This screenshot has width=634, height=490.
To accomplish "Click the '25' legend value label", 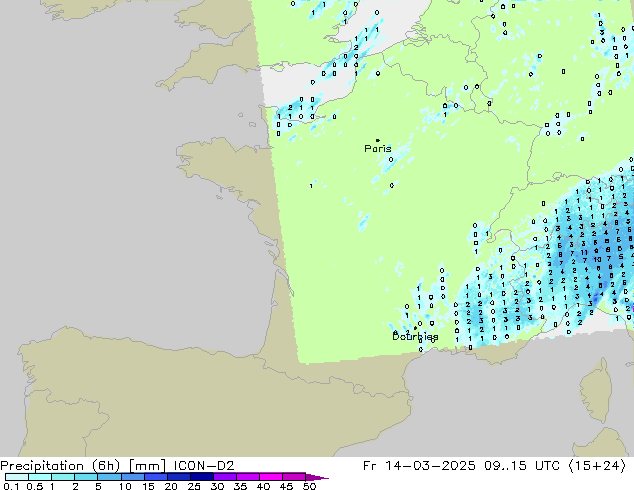I will [x=194, y=486].
